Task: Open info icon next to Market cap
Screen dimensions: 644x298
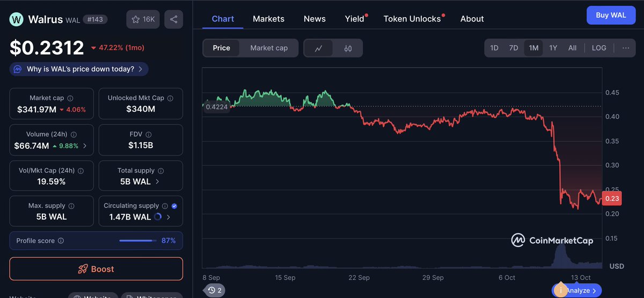Action: (x=70, y=98)
